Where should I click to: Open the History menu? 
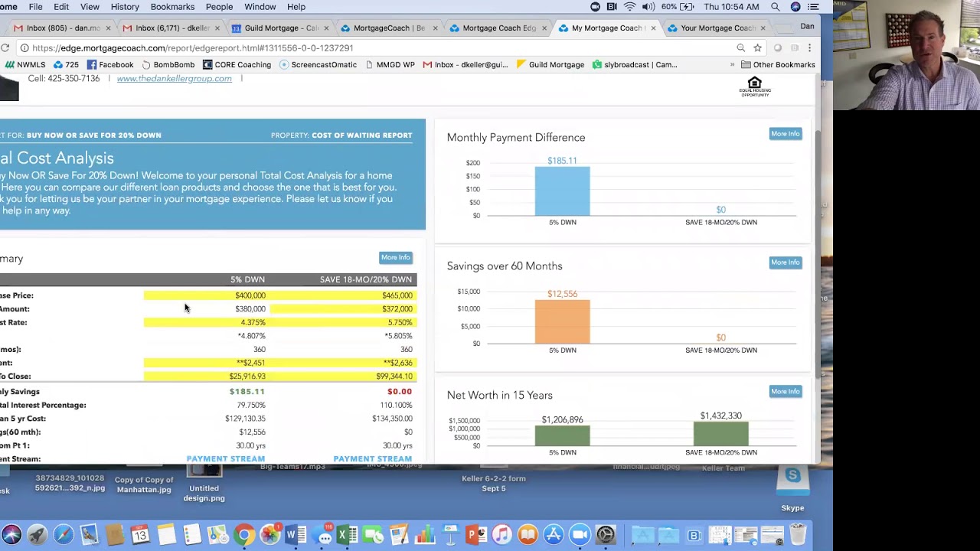(125, 7)
